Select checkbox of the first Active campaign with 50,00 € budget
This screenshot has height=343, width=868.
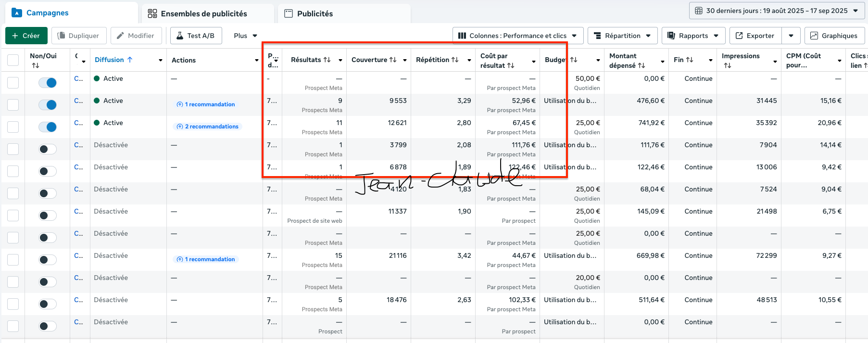[x=13, y=83]
